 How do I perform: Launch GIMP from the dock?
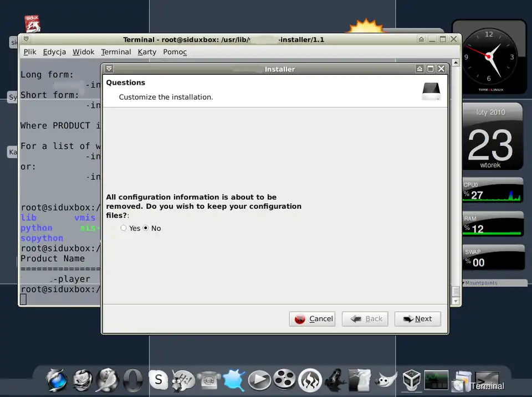pyautogui.click(x=386, y=380)
